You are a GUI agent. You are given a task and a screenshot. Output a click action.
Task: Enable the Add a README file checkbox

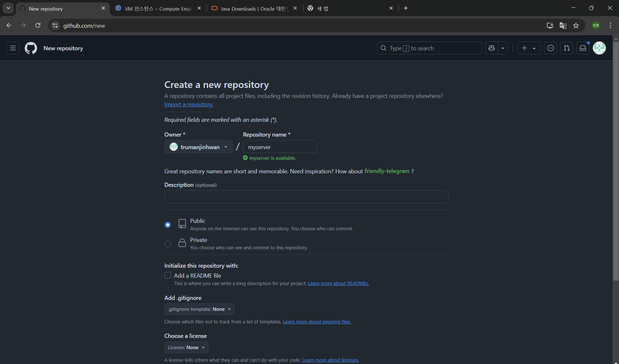point(168,275)
